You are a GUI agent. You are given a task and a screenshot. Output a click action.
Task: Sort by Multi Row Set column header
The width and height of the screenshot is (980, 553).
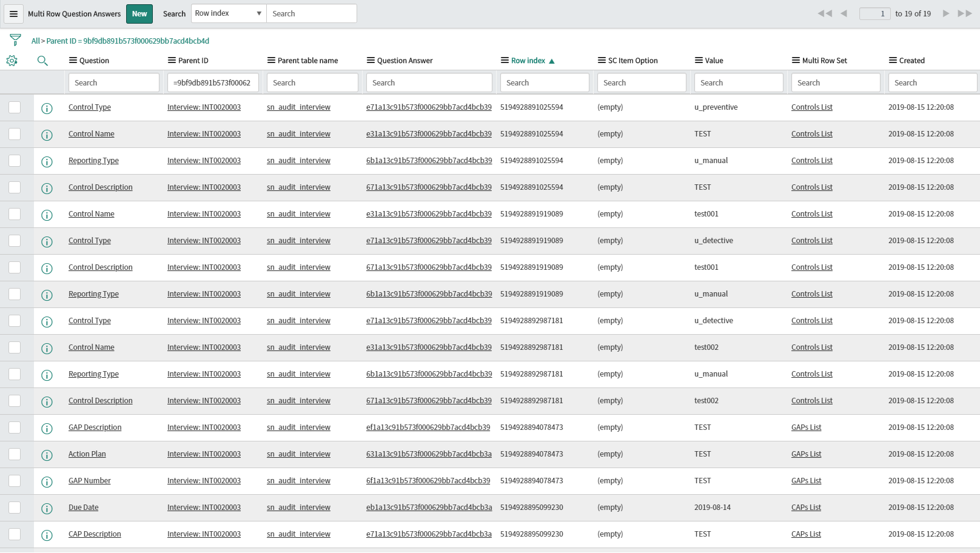[825, 61]
